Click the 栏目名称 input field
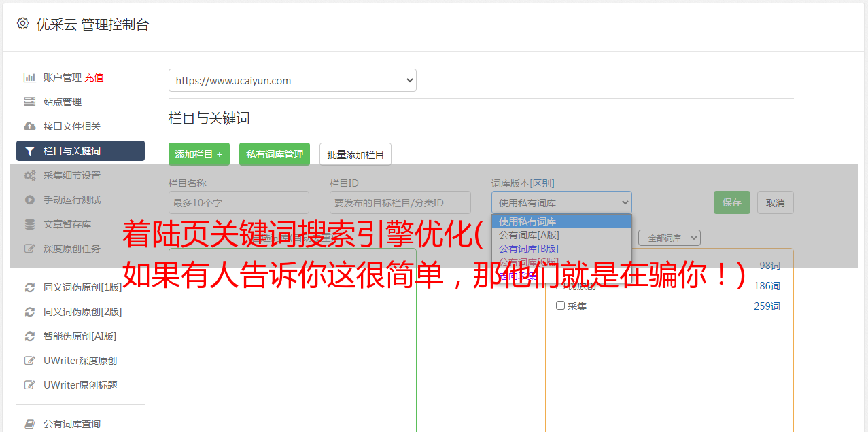This screenshot has width=868, height=432. [239, 202]
